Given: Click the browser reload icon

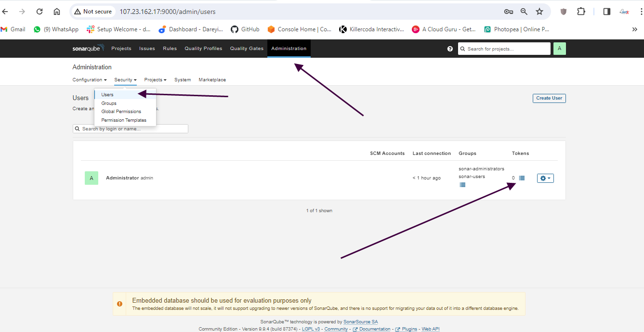Looking at the screenshot, I should pyautogui.click(x=39, y=12).
